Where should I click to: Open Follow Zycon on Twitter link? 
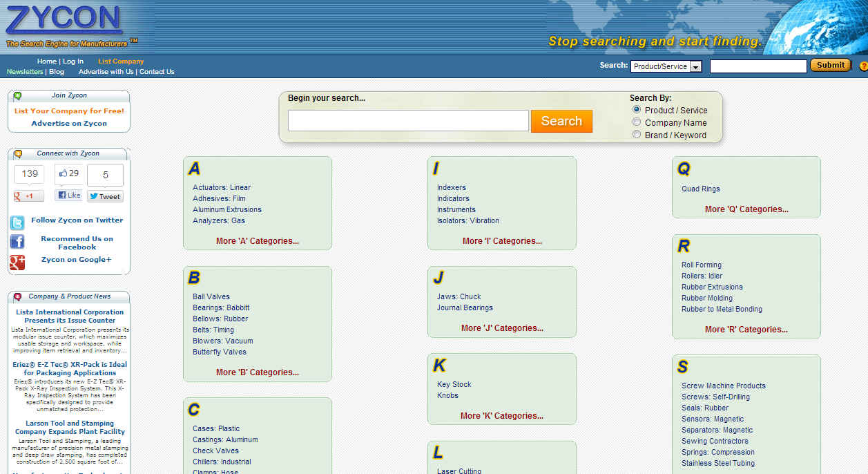(x=77, y=220)
